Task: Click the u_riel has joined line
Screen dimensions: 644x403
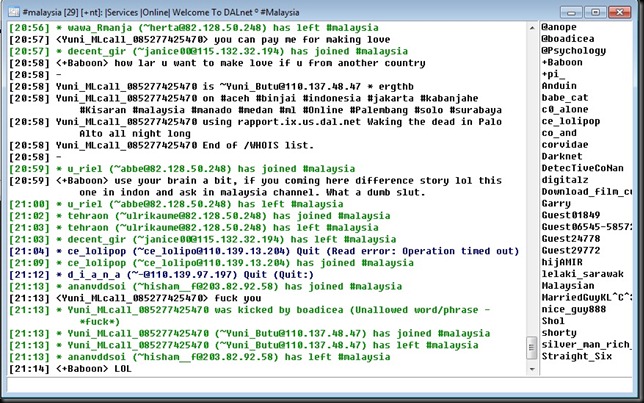Action: click(x=182, y=169)
